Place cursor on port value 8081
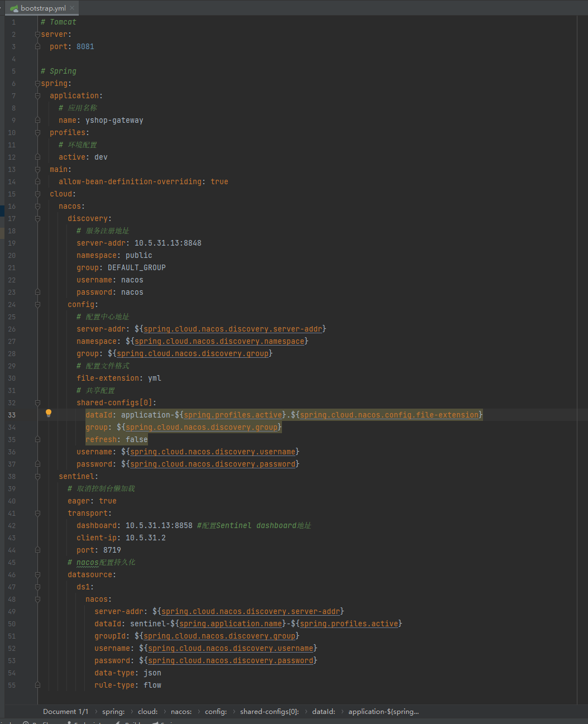Screen dimensions: 588x724 85,47
